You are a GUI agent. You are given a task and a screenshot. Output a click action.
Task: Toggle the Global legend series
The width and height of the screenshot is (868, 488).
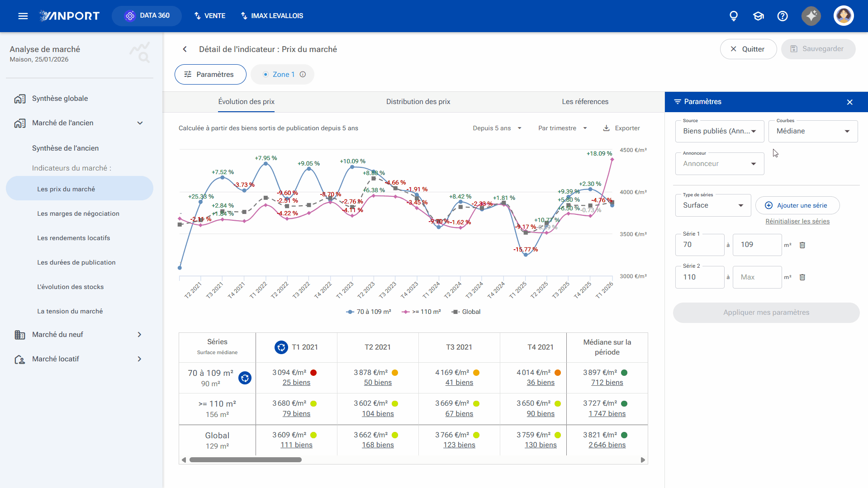tap(466, 312)
